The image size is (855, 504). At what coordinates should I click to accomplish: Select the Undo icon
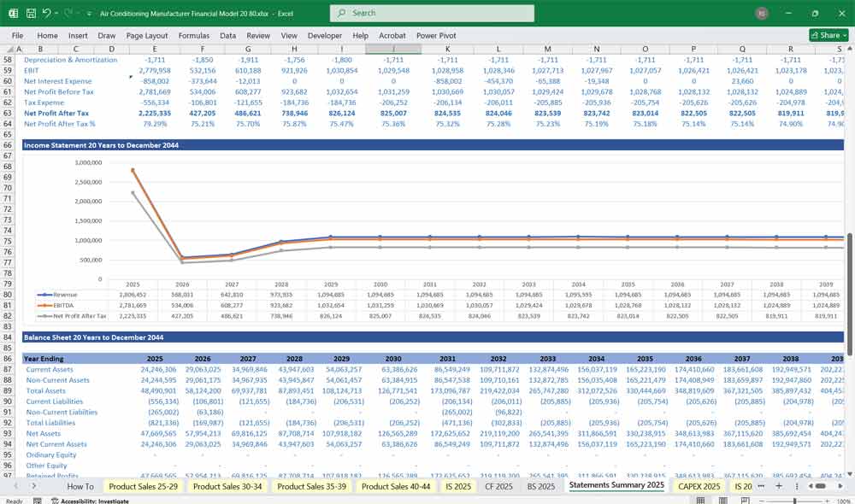(x=48, y=13)
